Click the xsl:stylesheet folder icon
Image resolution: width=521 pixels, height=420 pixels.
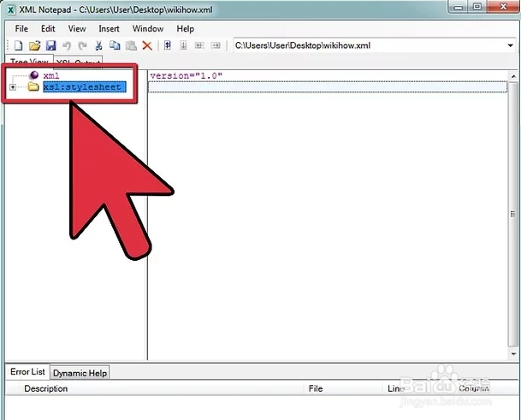33,87
